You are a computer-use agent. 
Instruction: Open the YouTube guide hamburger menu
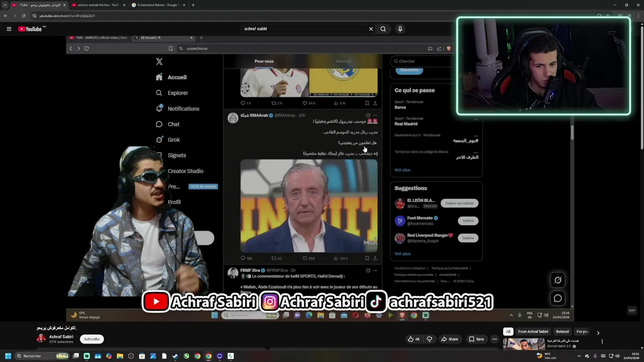tap(9, 29)
